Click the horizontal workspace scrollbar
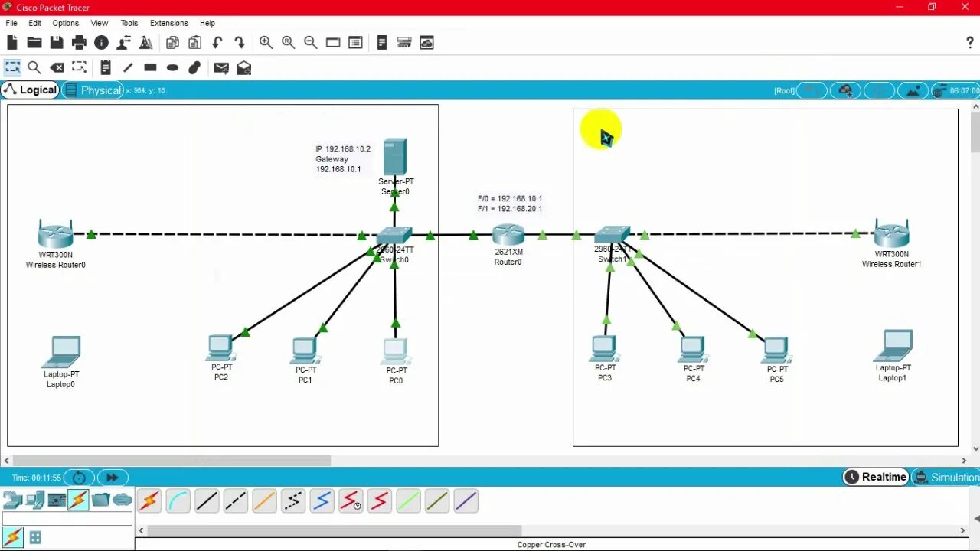The image size is (980, 551). coord(172,461)
